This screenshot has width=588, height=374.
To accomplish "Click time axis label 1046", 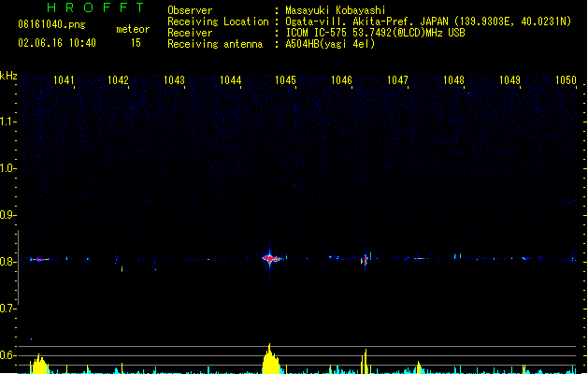I will (x=341, y=80).
